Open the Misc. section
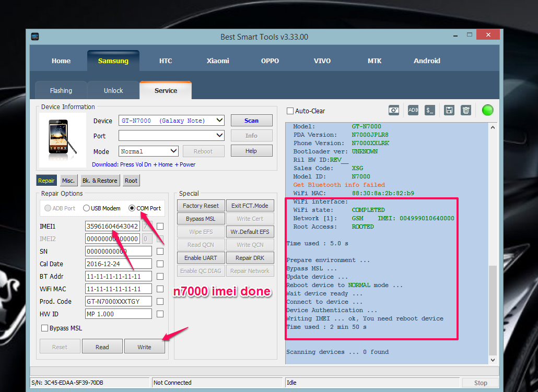The image size is (538, 392). (68, 181)
